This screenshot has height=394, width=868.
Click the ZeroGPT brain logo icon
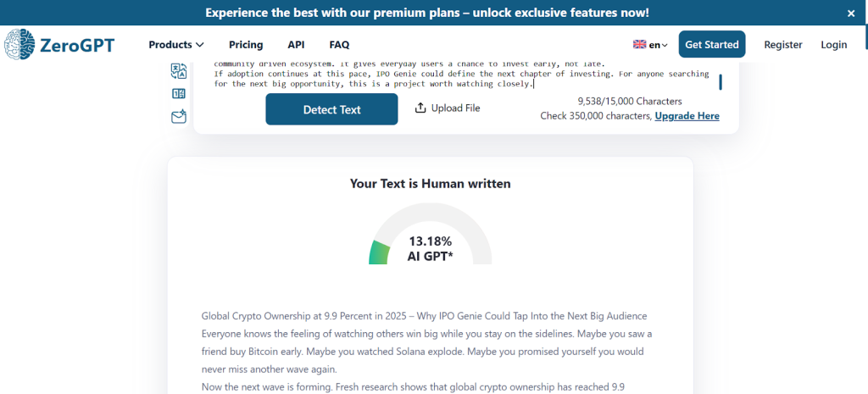tap(19, 44)
